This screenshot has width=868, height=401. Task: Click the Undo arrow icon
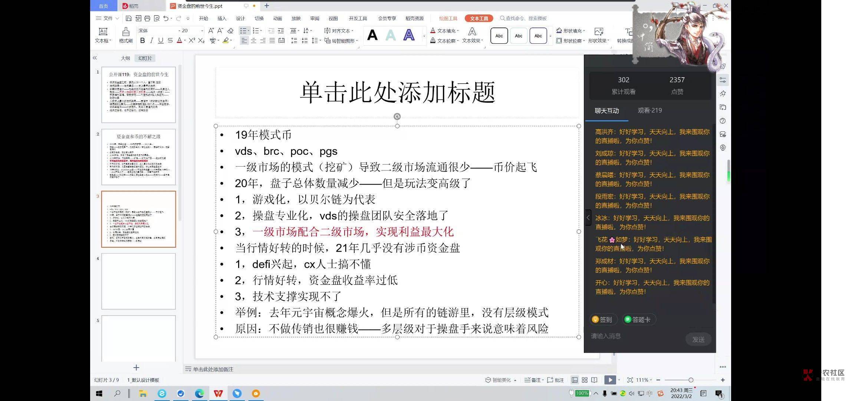point(166,18)
